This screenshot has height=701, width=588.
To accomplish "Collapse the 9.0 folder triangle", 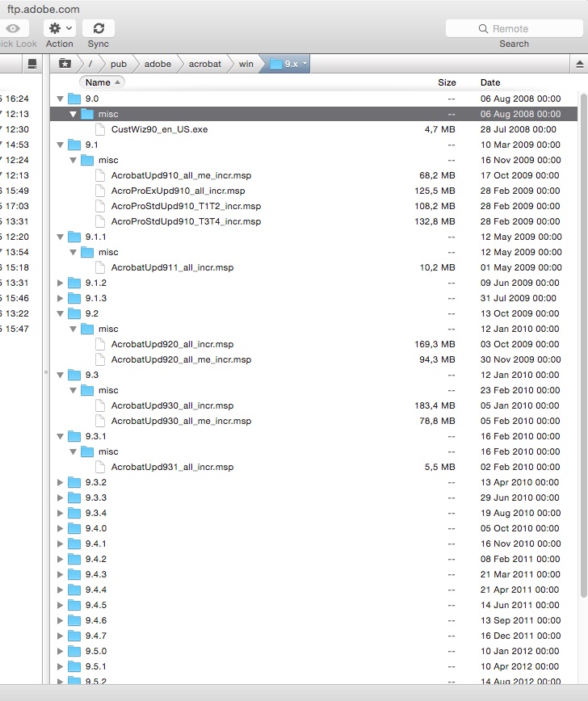I will (61, 99).
